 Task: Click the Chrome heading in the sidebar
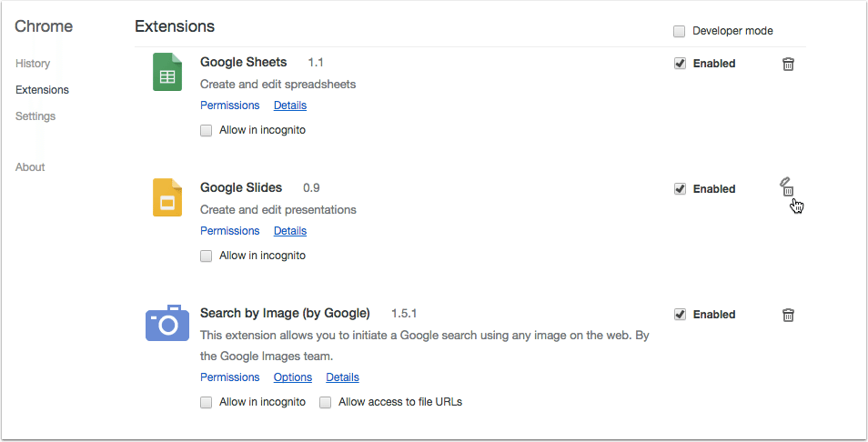click(44, 26)
